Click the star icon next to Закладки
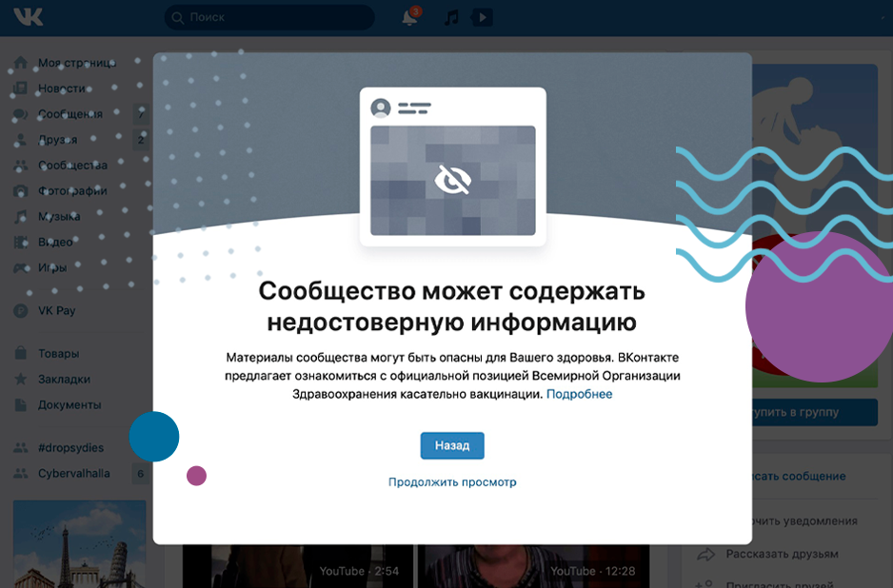The height and width of the screenshot is (588, 893). tap(21, 379)
